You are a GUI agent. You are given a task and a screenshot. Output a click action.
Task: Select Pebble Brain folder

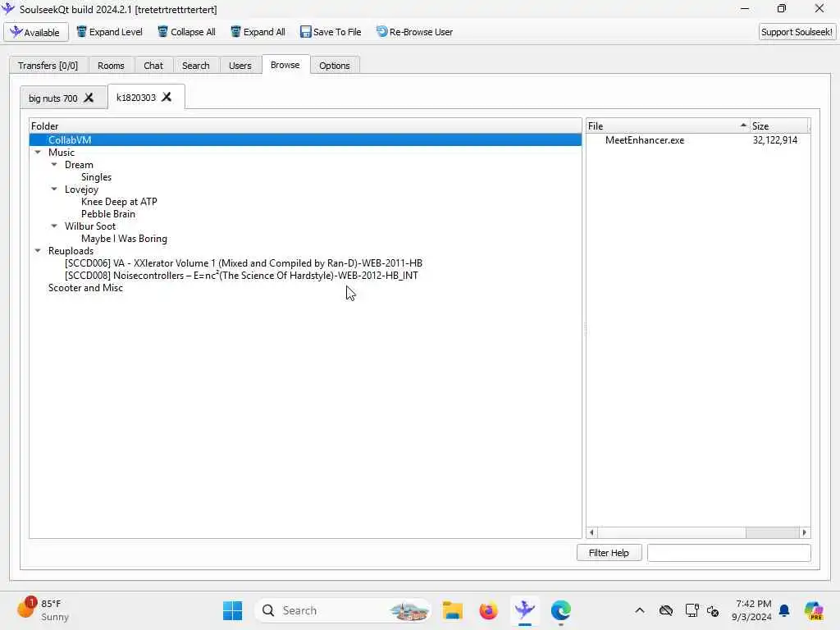[x=108, y=214]
